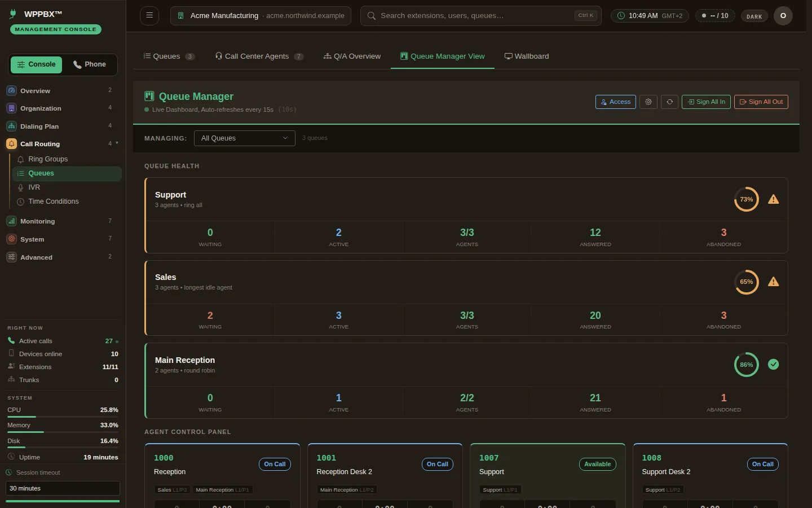Click the Access button
The width and height of the screenshot is (812, 508).
click(616, 102)
